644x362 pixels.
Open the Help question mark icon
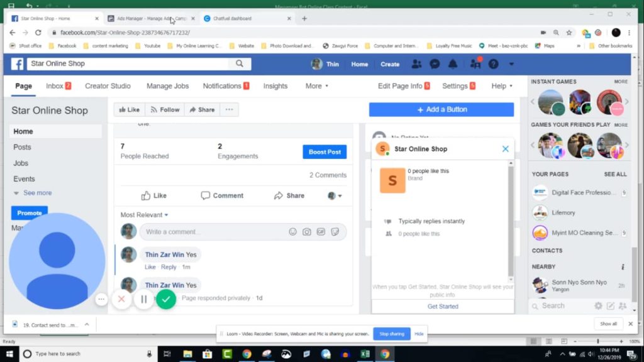[x=493, y=64]
